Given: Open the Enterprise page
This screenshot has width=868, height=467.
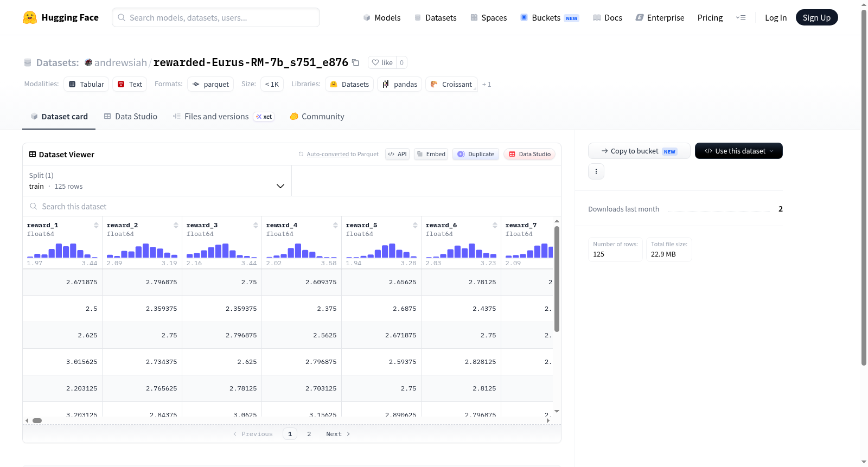Looking at the screenshot, I should [x=660, y=17].
